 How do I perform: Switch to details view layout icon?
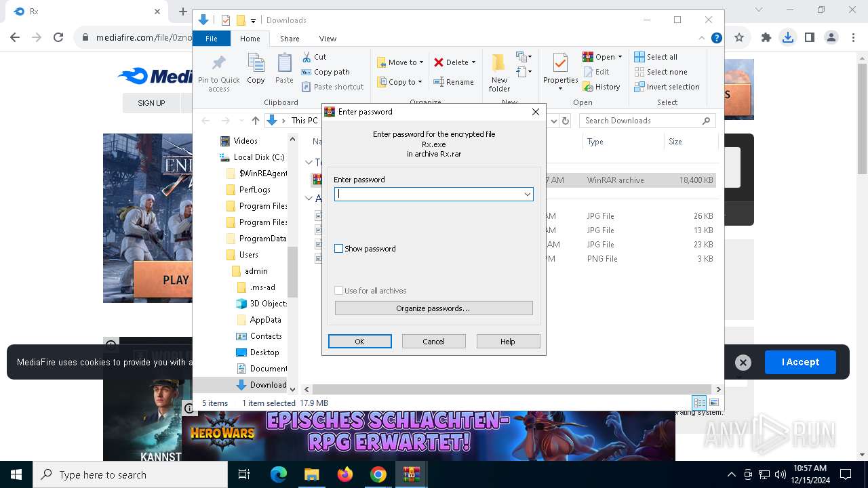click(699, 403)
